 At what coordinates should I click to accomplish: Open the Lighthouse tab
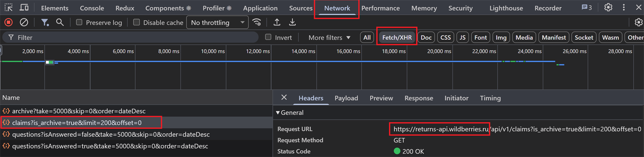tap(506, 8)
